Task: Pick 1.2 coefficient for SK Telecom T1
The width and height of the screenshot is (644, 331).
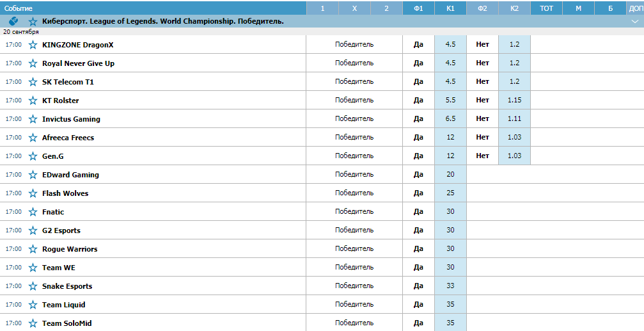Action: (515, 81)
